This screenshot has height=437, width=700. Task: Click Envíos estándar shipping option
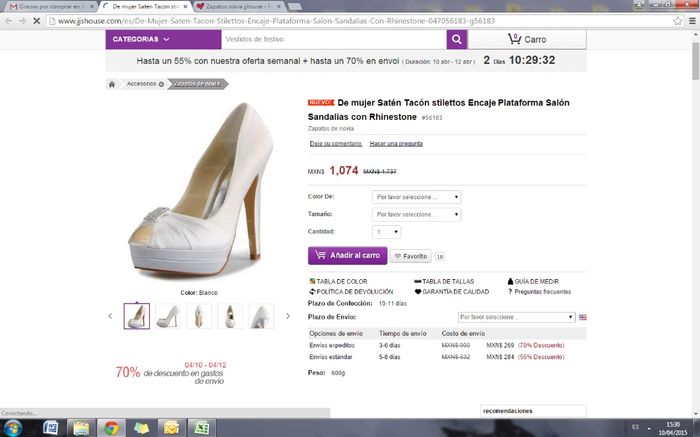[331, 357]
